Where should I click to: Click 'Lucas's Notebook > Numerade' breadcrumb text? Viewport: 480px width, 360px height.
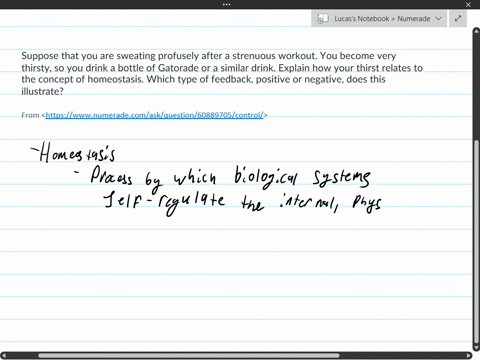[x=382, y=19]
